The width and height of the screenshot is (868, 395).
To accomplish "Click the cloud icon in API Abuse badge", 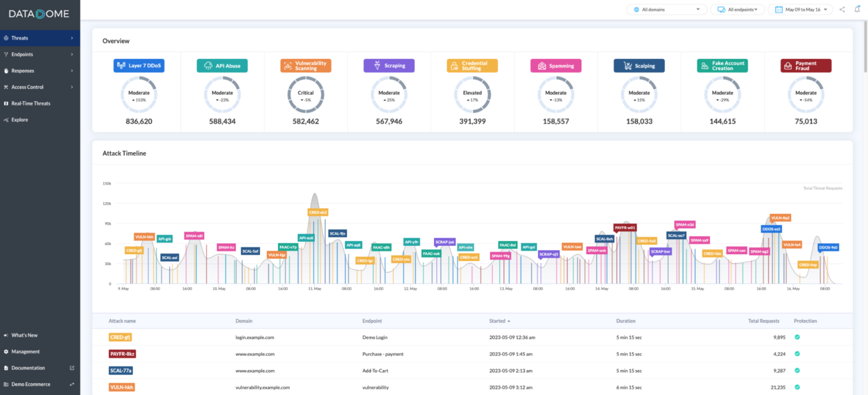I will [x=208, y=65].
